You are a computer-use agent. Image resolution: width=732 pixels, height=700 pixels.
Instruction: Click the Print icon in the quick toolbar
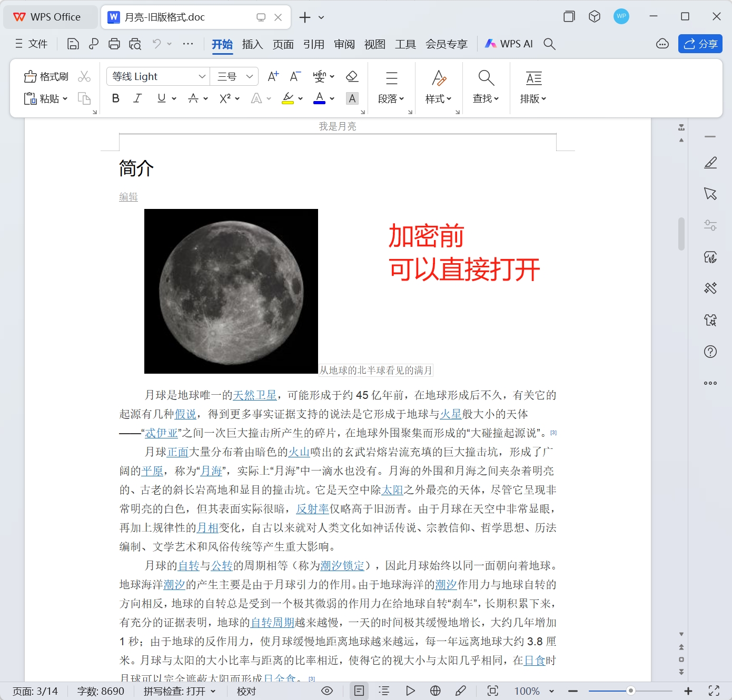(x=114, y=44)
